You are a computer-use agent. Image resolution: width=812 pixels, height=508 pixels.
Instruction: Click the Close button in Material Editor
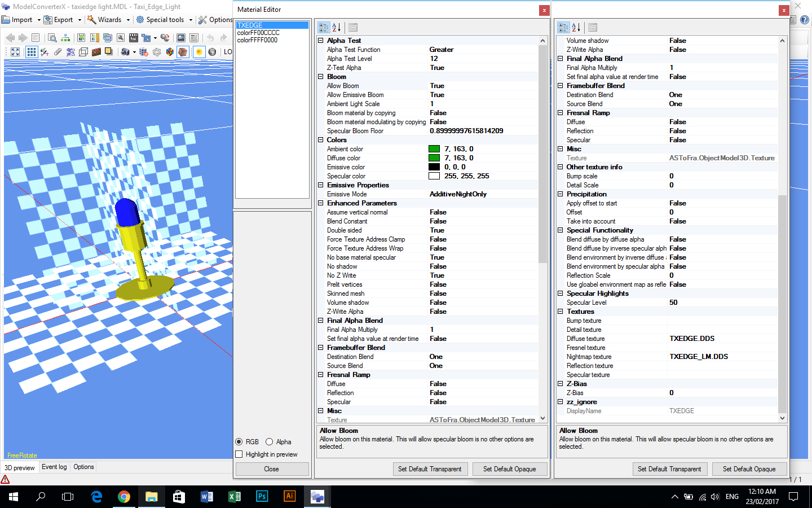coord(271,469)
